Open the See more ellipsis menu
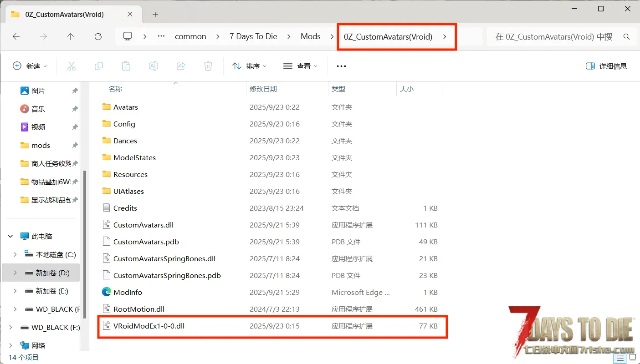Screen dimensions: 640x364 341,66
